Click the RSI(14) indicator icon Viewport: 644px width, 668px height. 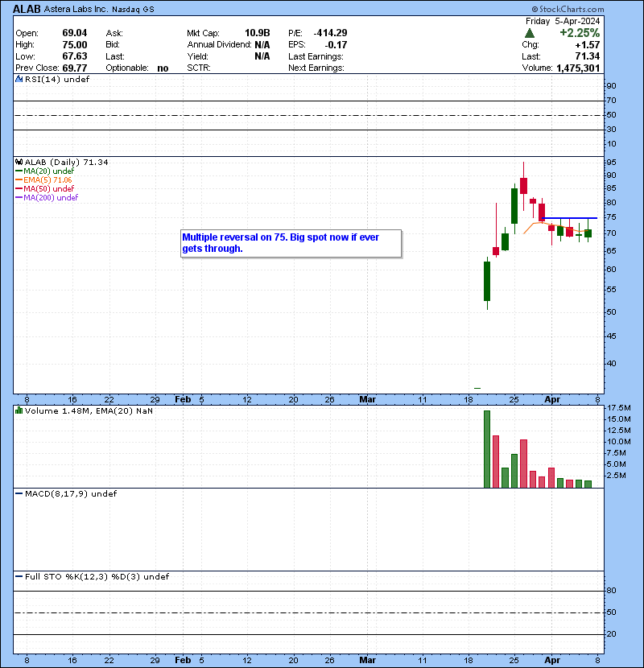[19, 79]
